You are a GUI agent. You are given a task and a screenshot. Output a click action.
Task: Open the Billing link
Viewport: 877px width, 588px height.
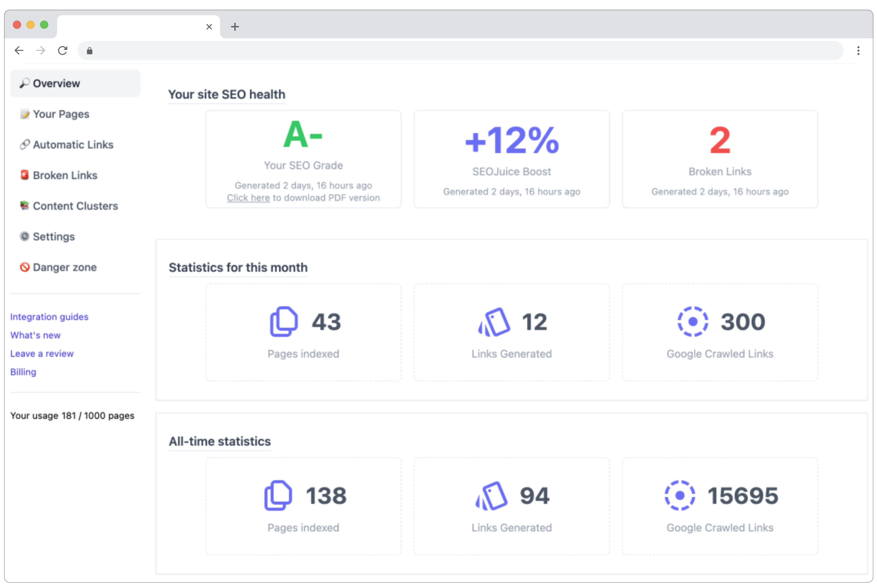pos(23,372)
